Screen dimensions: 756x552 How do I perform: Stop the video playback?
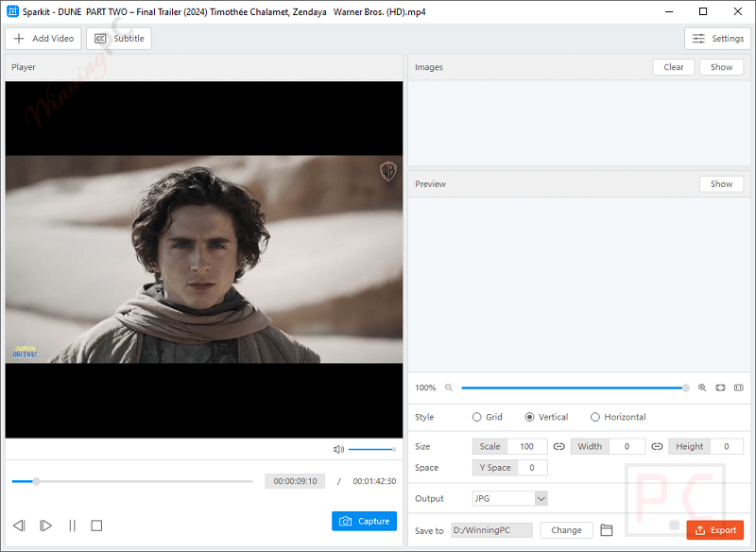coord(96,526)
